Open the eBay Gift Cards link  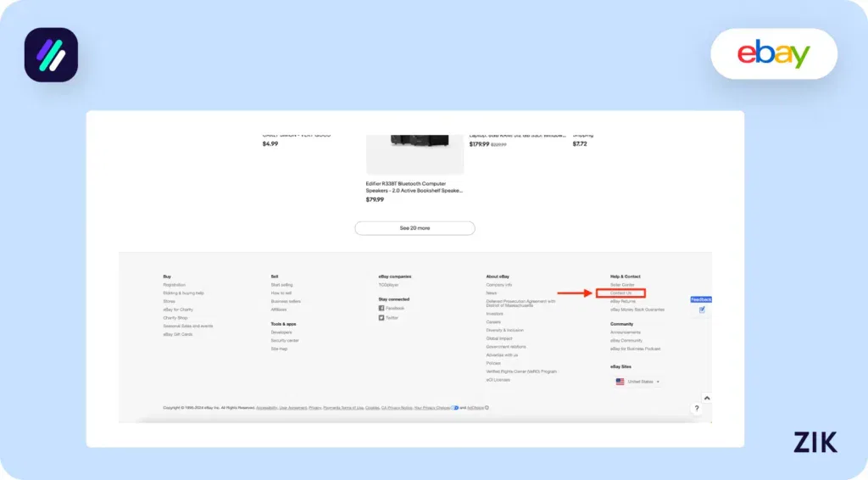178,334
